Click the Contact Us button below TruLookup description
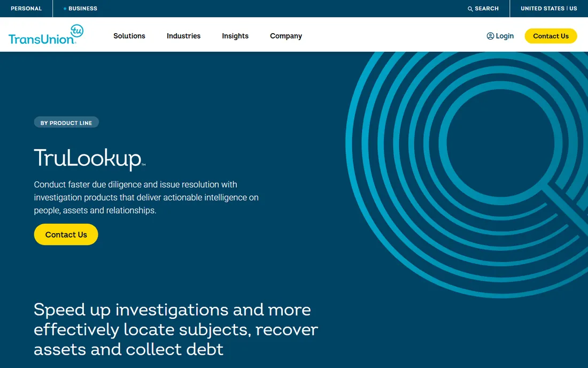Screen dimensions: 588x368 66,234
